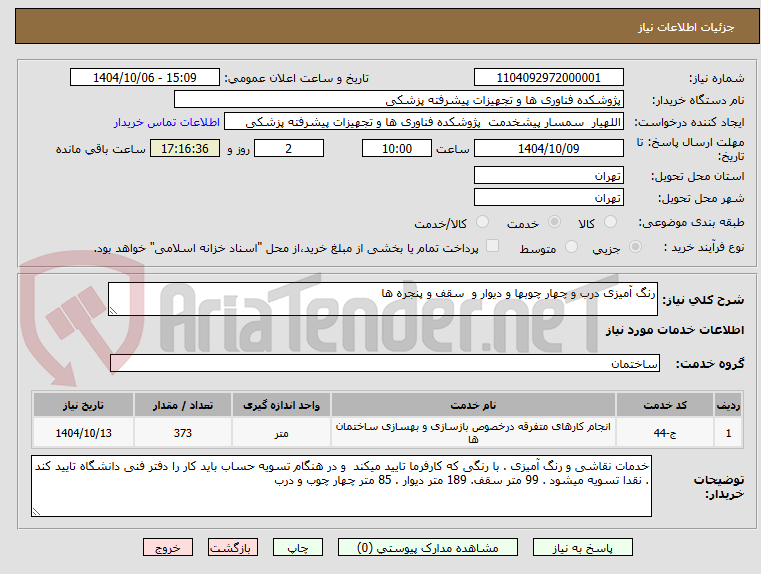Click the نام خدمت column header
Viewport: 761px width, 574px height.
(473, 405)
